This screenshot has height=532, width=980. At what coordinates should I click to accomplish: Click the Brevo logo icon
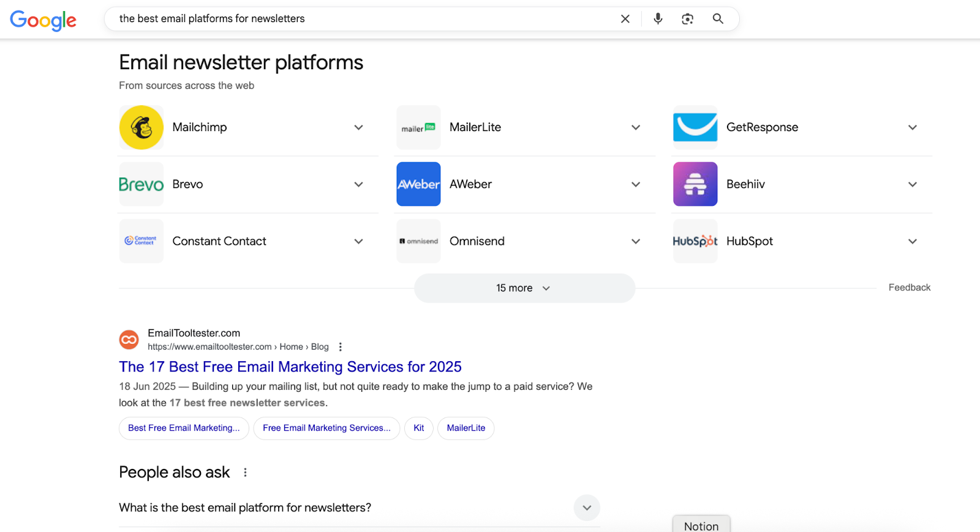click(x=141, y=184)
